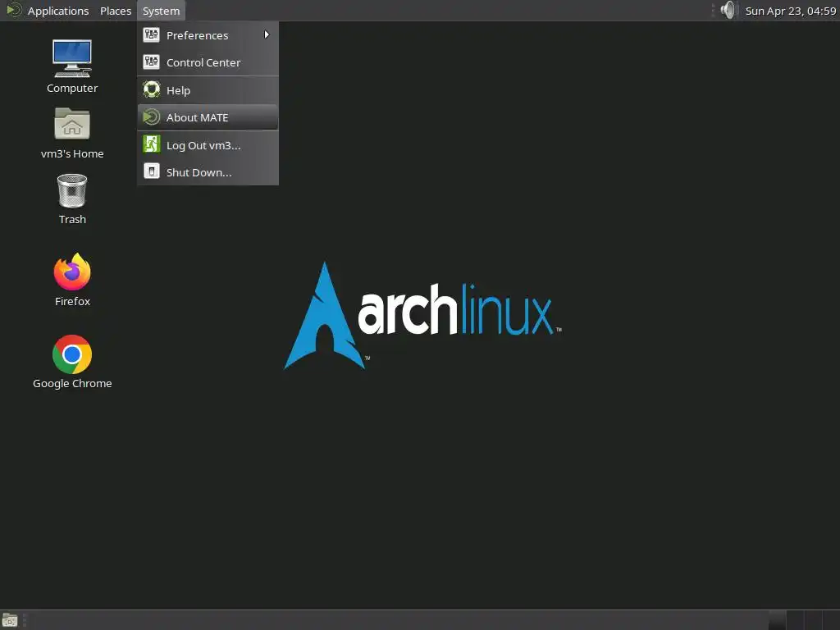Open Control Center from System menu
The width and height of the screenshot is (840, 630).
208,62
